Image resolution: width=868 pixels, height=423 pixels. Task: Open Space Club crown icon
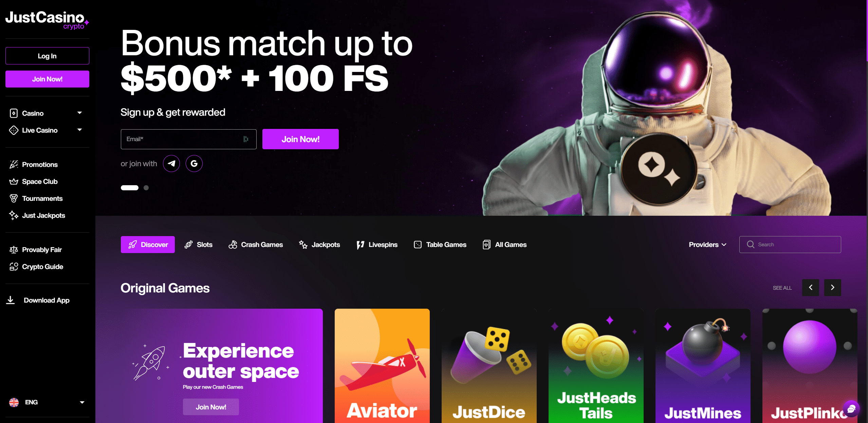pyautogui.click(x=14, y=181)
